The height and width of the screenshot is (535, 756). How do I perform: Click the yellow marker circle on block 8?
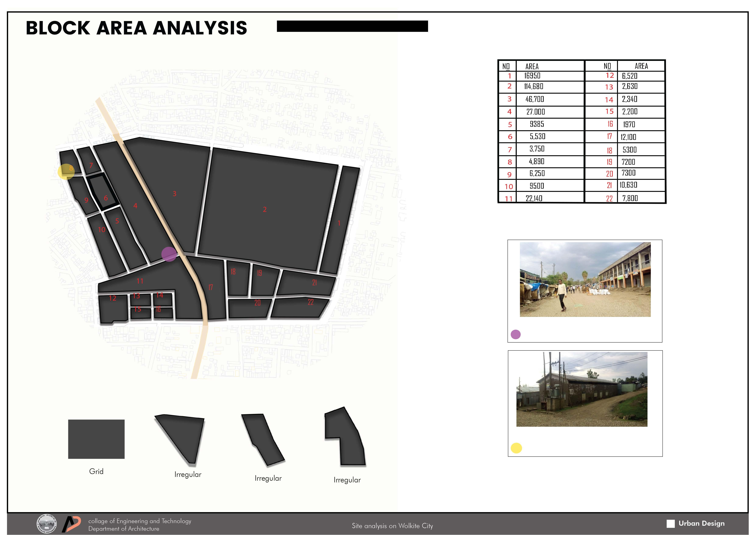coord(66,172)
